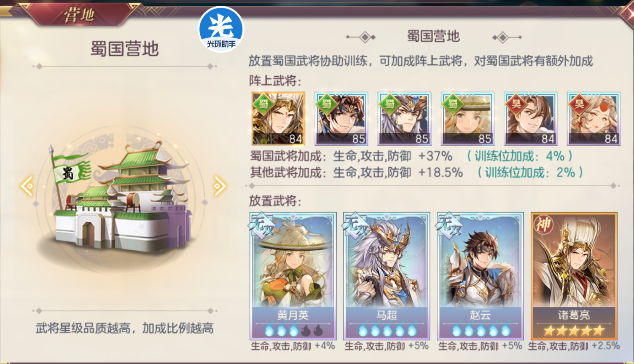The image size is (634, 364).
Task: Open the 诸葛亮 training slot card
Action: coord(574,276)
